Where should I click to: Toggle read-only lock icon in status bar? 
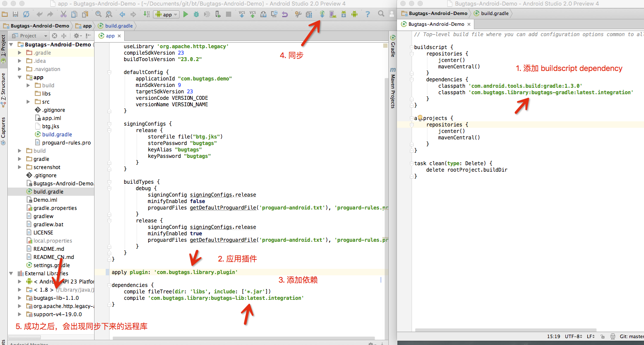(603, 336)
